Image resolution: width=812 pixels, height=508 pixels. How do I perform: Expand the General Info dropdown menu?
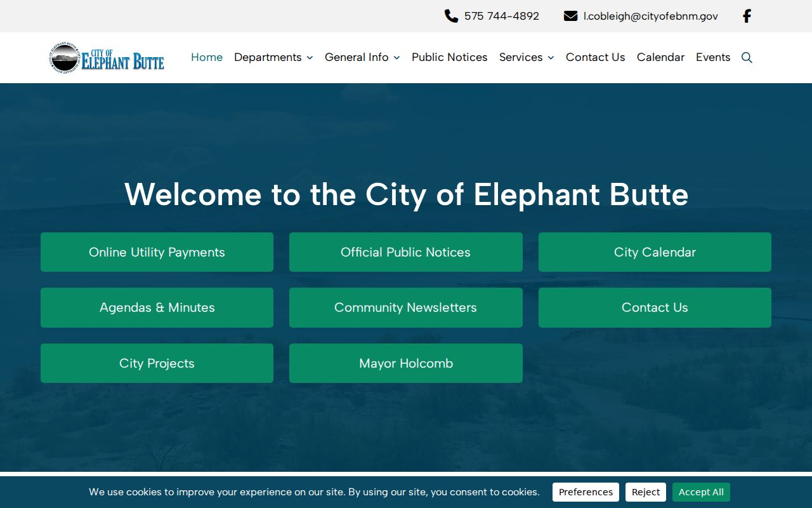(x=362, y=57)
